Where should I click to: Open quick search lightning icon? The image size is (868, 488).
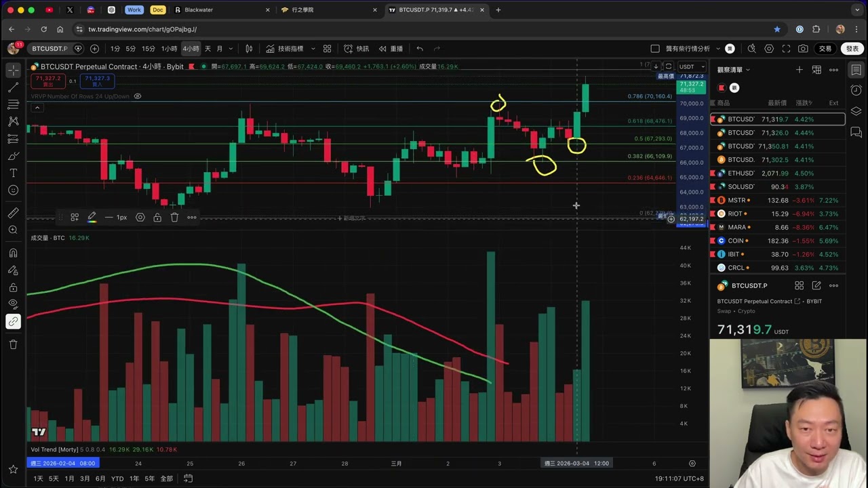[751, 49]
